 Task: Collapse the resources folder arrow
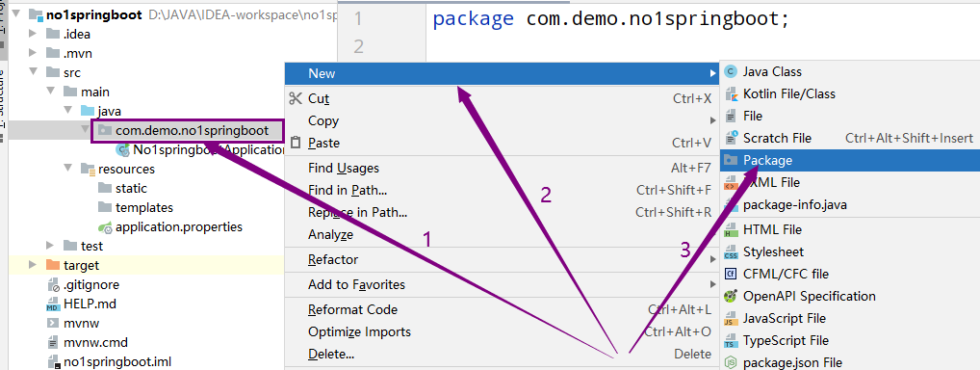pos(68,169)
